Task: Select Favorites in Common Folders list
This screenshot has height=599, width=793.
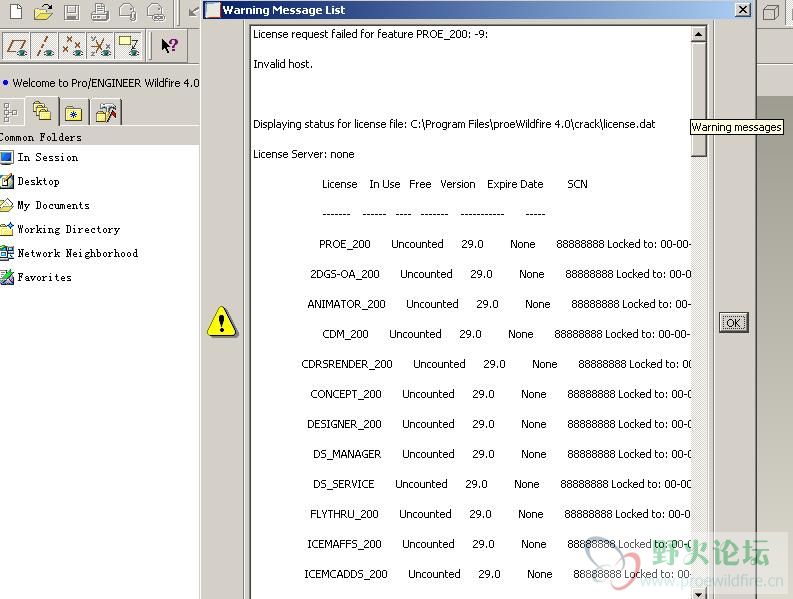Action: (x=36, y=277)
